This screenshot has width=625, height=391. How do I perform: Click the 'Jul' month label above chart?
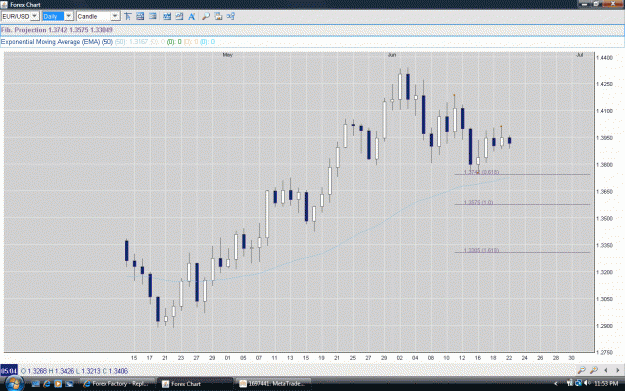tap(580, 55)
